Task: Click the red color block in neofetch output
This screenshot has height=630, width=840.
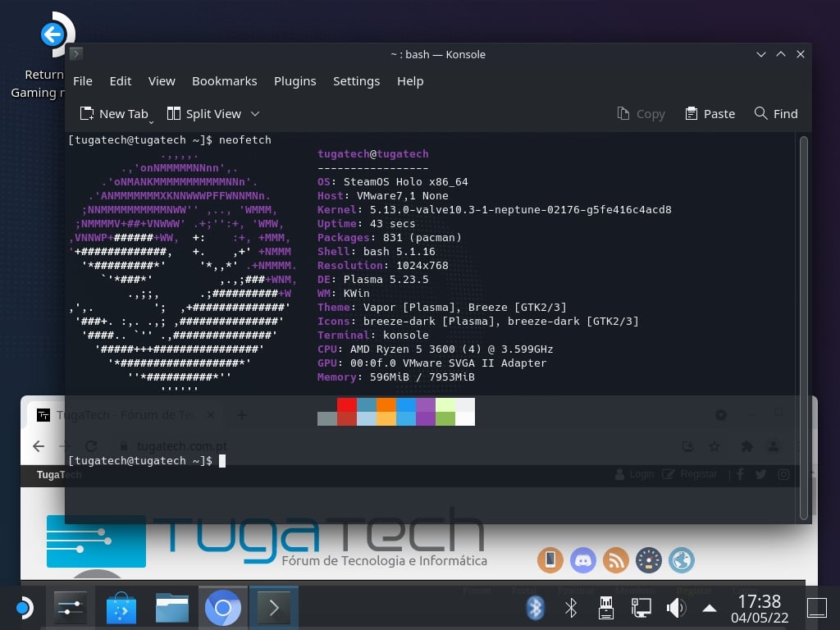Action: [347, 404]
